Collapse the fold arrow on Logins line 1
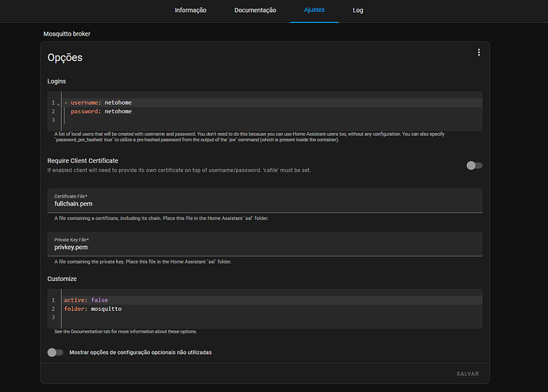This screenshot has height=392, width=548. 58,104
